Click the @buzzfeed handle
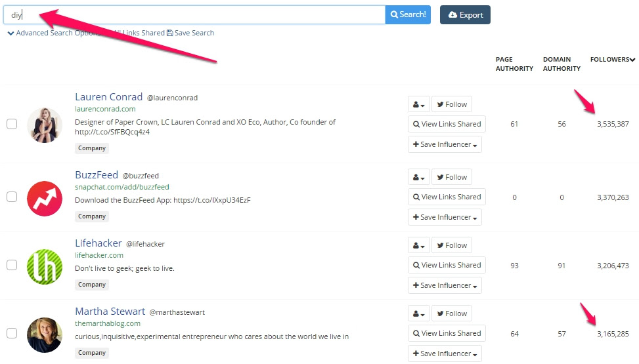Screen dimensions: 639x364 point(141,176)
